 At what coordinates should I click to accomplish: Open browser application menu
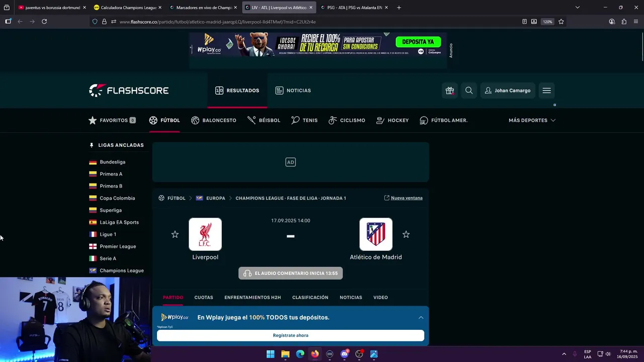(x=636, y=22)
